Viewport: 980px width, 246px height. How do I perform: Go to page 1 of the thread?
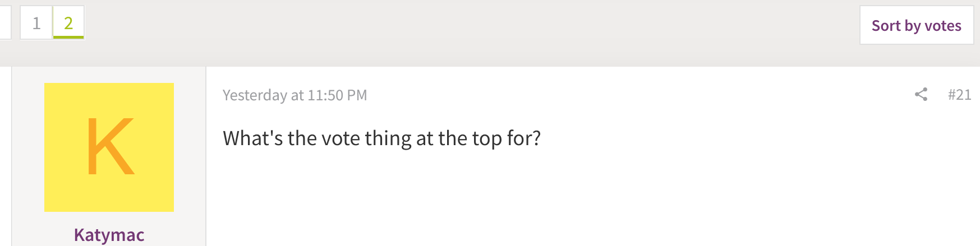(x=36, y=23)
